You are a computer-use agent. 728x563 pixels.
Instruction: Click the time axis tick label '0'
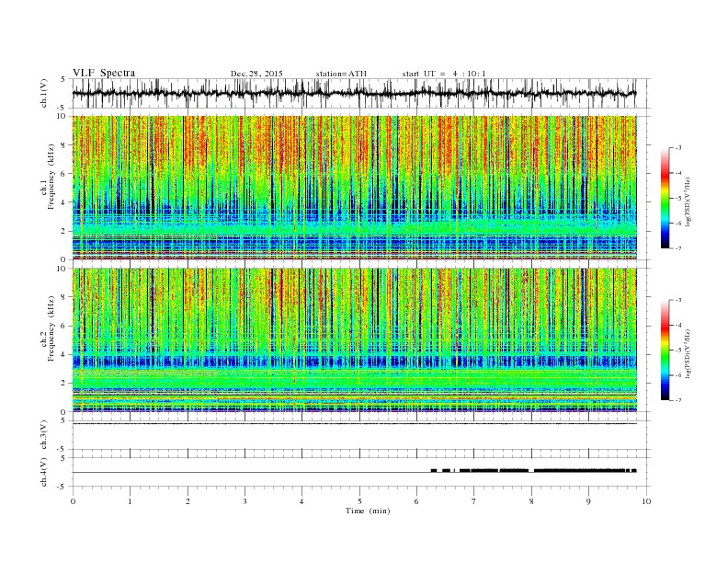click(73, 501)
